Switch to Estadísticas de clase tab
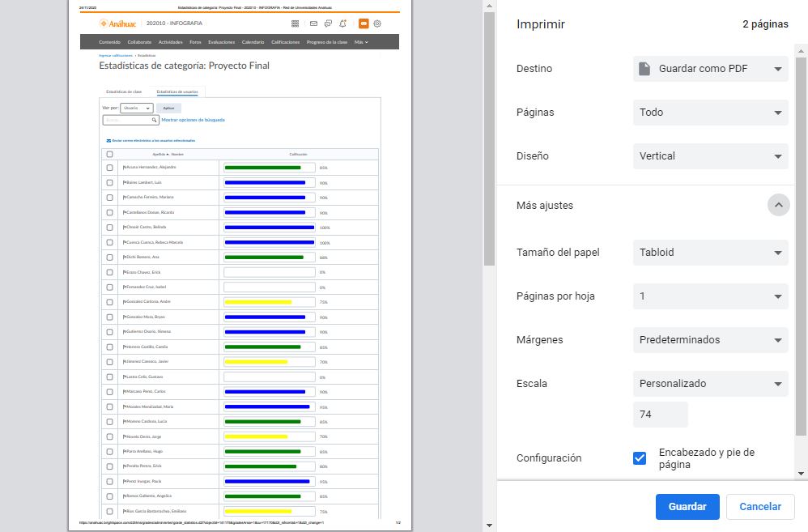 (x=124, y=92)
